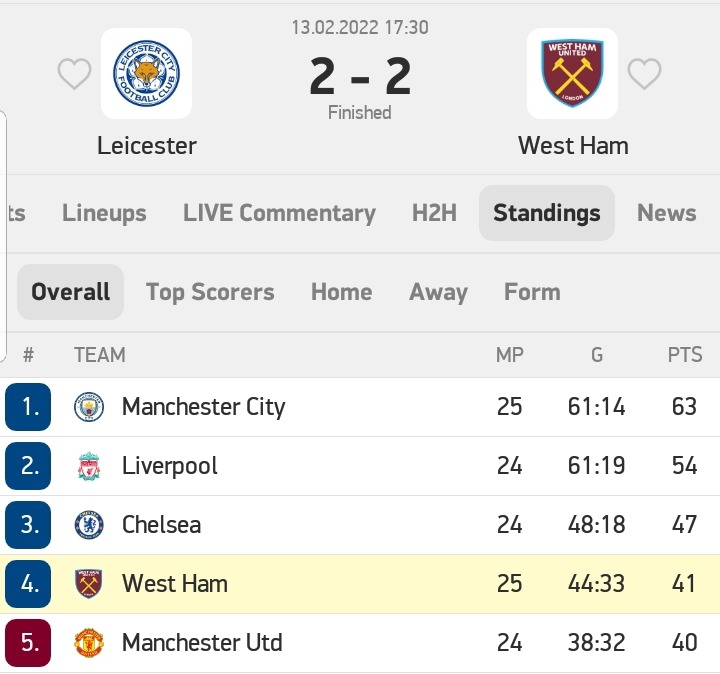Show the Home standings table
720x674 pixels.
click(x=342, y=292)
